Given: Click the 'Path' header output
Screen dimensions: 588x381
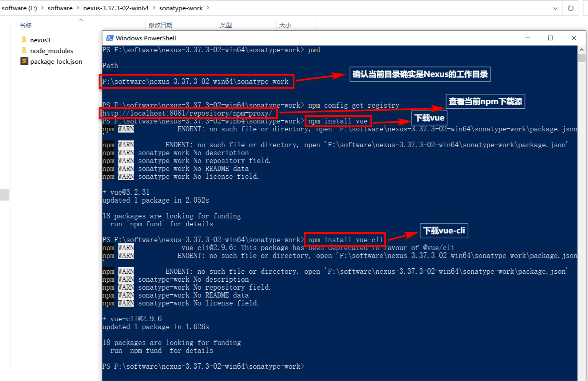Looking at the screenshot, I should [110, 66].
